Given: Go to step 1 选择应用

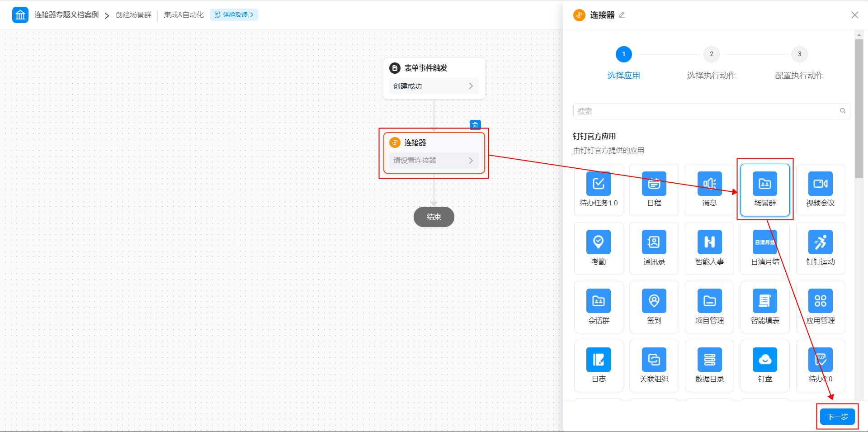Looking at the screenshot, I should pos(623,63).
